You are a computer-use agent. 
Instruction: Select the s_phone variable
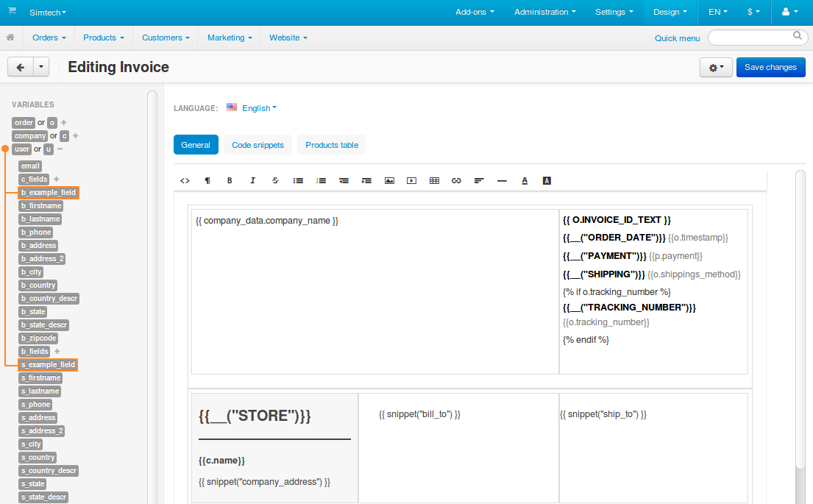pyautogui.click(x=36, y=405)
